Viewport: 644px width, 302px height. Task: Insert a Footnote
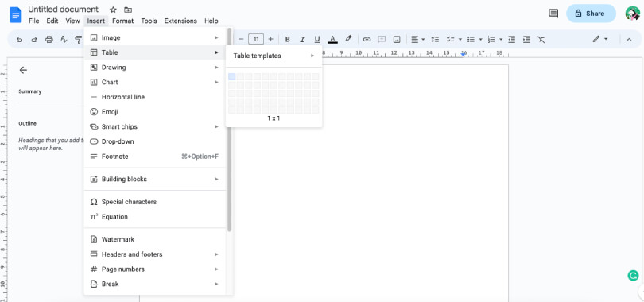click(x=155, y=157)
